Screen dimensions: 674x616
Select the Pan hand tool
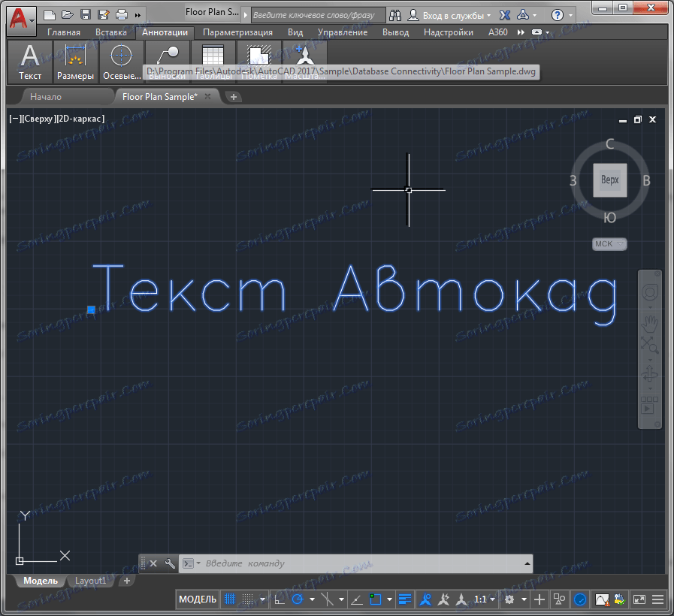point(649,324)
